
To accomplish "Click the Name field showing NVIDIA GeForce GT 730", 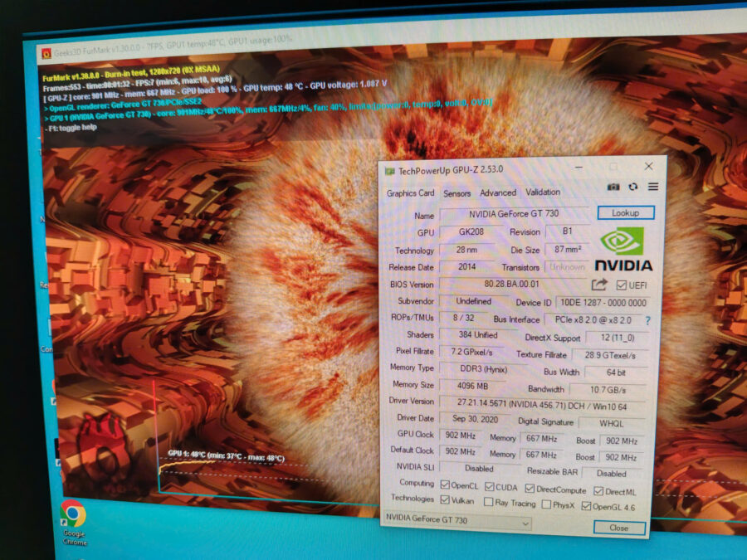I will coord(514,214).
